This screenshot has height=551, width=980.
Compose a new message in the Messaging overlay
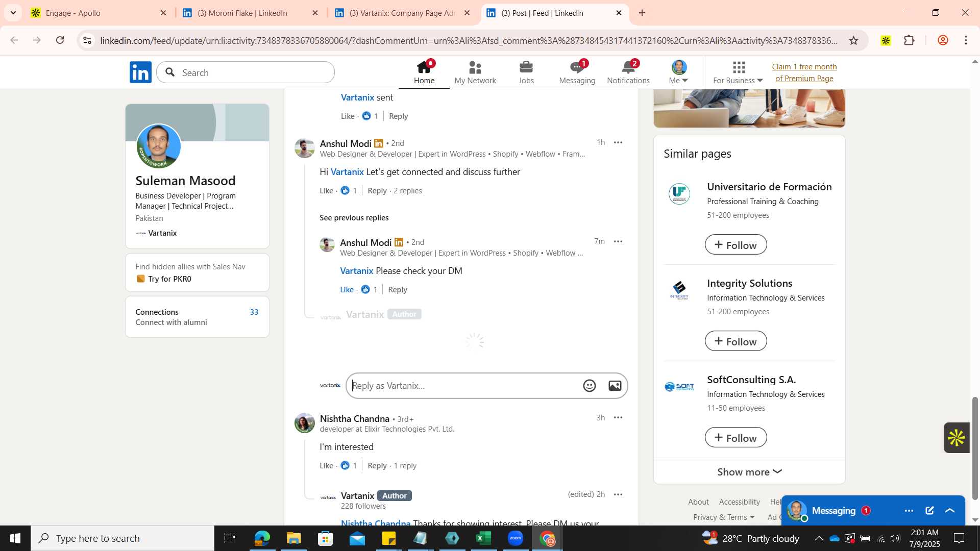929,511
